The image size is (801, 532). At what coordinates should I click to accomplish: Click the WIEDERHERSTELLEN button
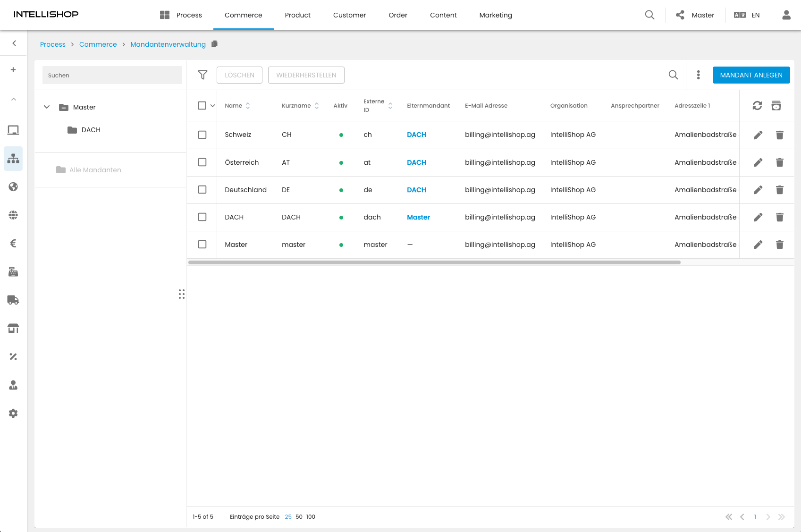[306, 75]
